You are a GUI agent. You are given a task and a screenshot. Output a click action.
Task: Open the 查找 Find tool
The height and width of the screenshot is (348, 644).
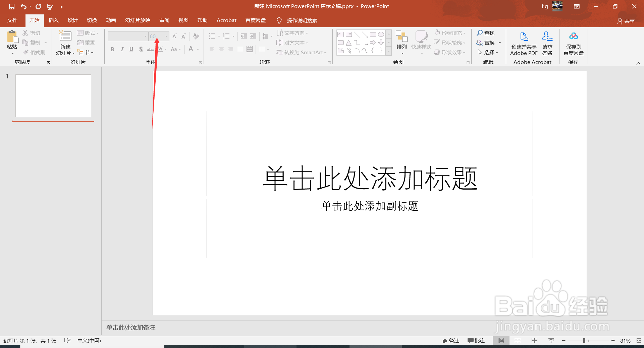pyautogui.click(x=487, y=33)
